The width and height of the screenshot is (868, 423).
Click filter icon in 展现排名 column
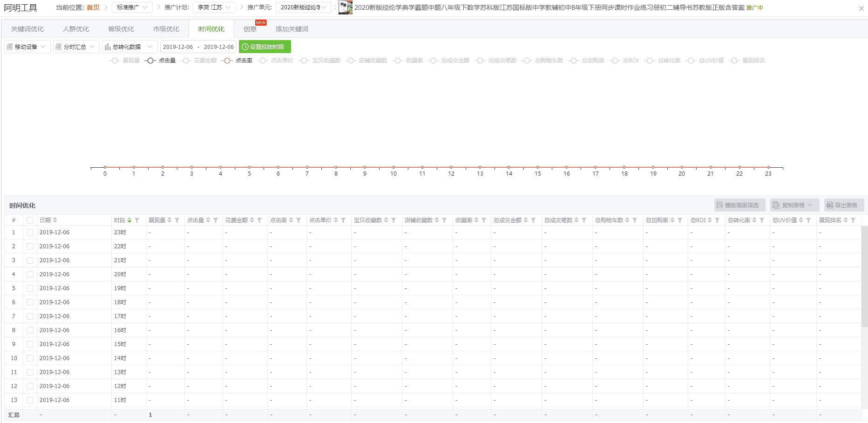(853, 220)
